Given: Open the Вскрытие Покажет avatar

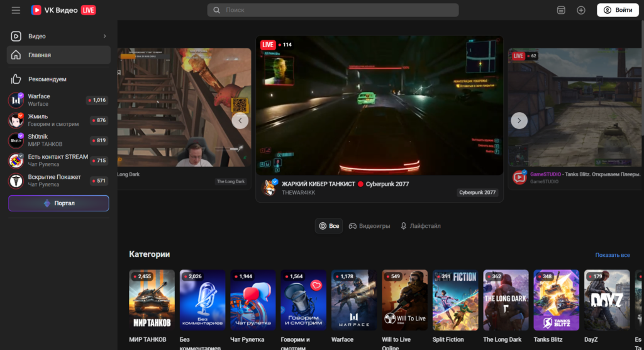Looking at the screenshot, I should pyautogui.click(x=16, y=181).
